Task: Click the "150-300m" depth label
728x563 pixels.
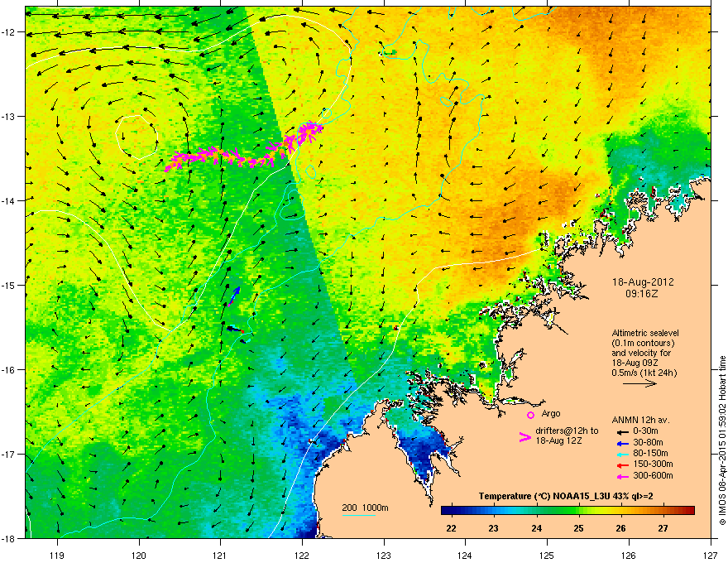Action: tap(653, 464)
